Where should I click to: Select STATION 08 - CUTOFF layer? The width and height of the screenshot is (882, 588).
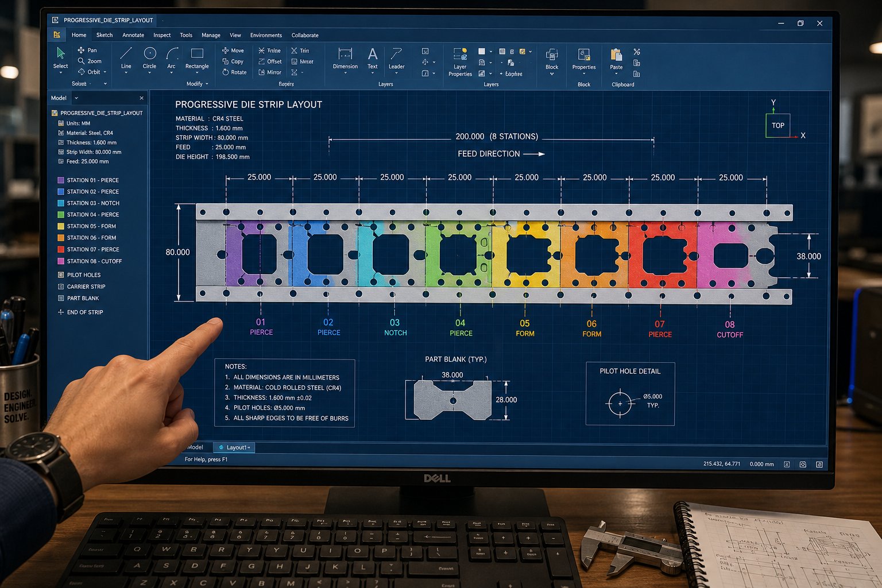pyautogui.click(x=90, y=261)
